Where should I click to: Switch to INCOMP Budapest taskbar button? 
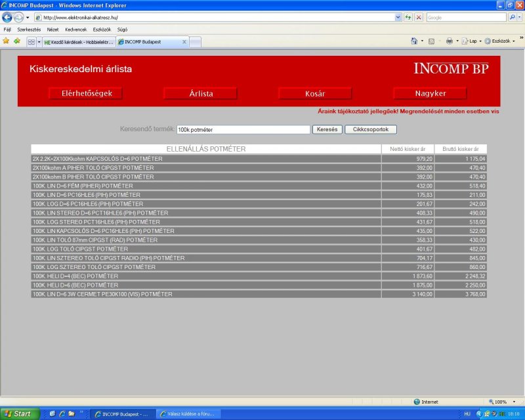point(123,414)
